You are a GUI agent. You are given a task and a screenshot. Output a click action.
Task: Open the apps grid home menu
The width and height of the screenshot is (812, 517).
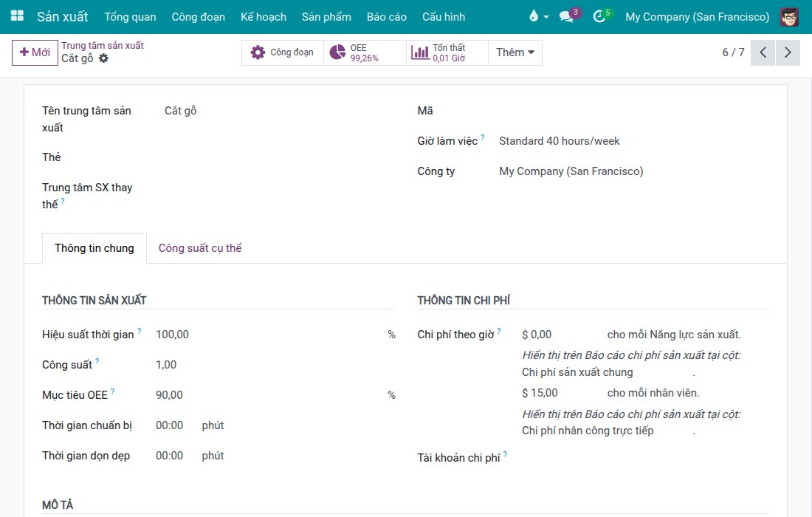[x=17, y=16]
